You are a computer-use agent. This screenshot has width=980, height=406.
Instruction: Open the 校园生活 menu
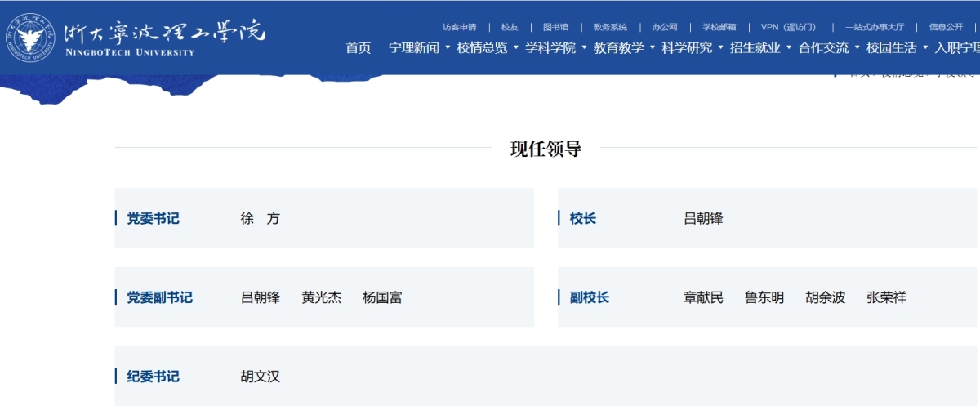[892, 47]
